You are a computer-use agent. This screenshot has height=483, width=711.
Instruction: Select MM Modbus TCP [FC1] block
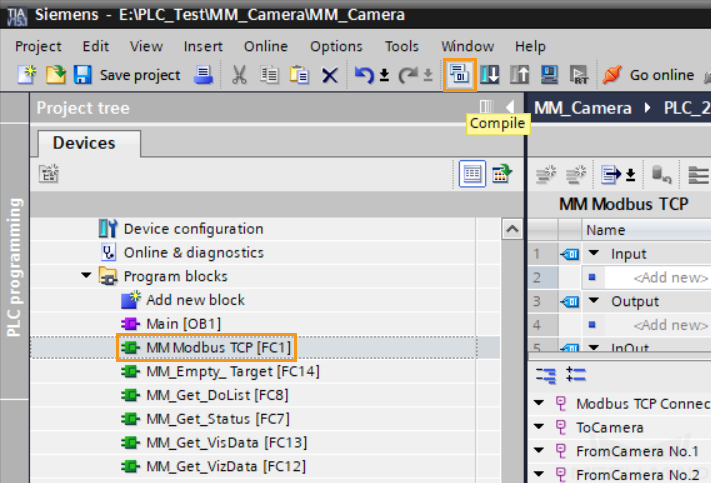tap(206, 348)
